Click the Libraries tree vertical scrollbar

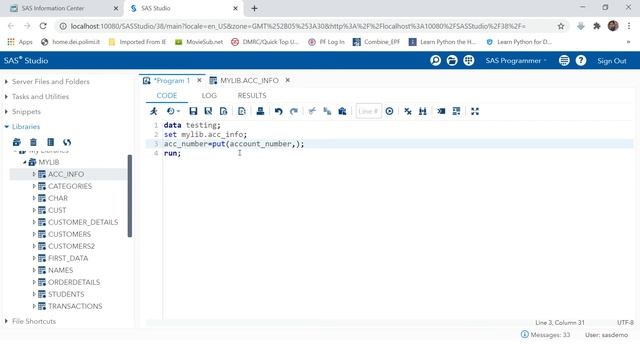point(130,196)
